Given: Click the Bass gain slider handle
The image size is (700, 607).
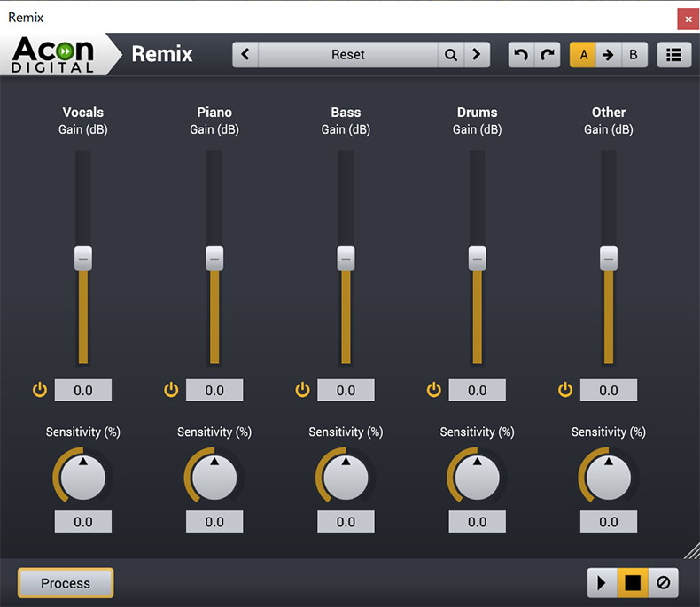Looking at the screenshot, I should (346, 259).
